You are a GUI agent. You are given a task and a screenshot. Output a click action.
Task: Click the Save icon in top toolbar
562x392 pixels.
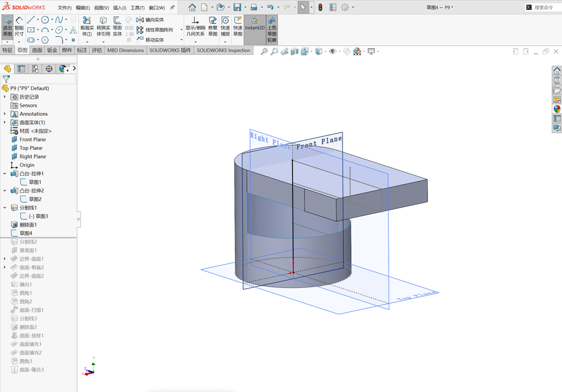point(237,7)
